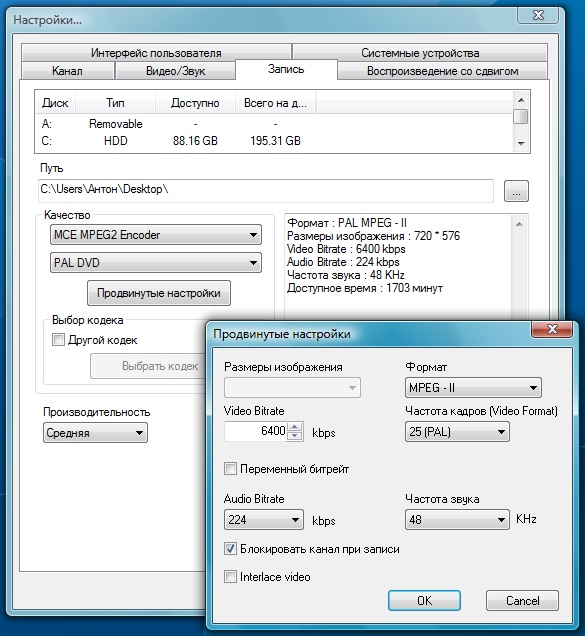Check the Другой кодек option
The width and height of the screenshot is (585, 636).
[x=58, y=339]
